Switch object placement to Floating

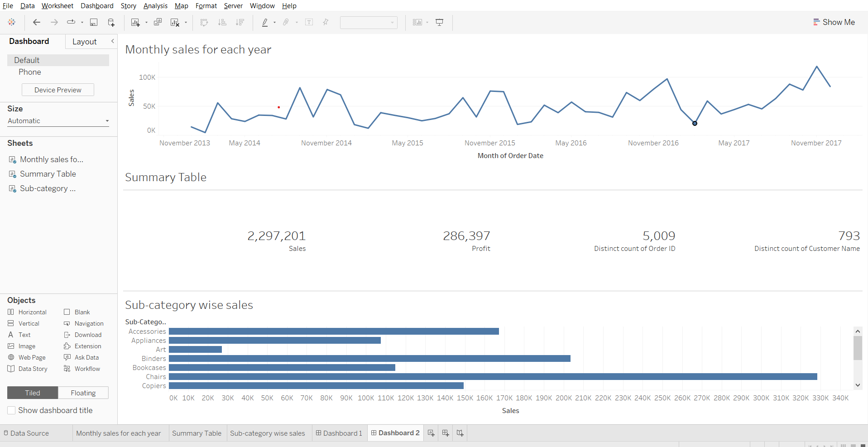pyautogui.click(x=83, y=393)
